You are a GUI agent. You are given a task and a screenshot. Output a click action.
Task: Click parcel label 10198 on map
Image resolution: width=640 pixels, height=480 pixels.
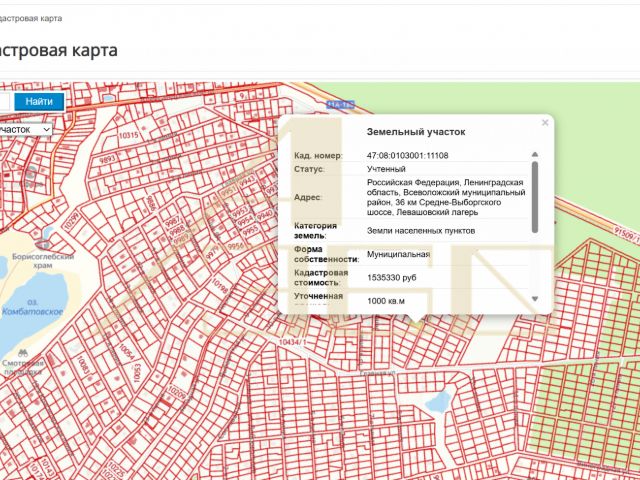220,287
